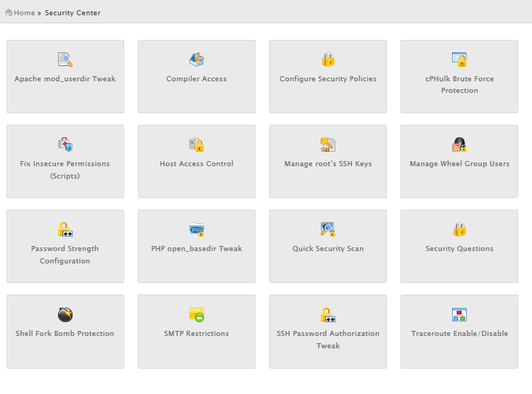Click the Security Questions padlock icon

[459, 229]
